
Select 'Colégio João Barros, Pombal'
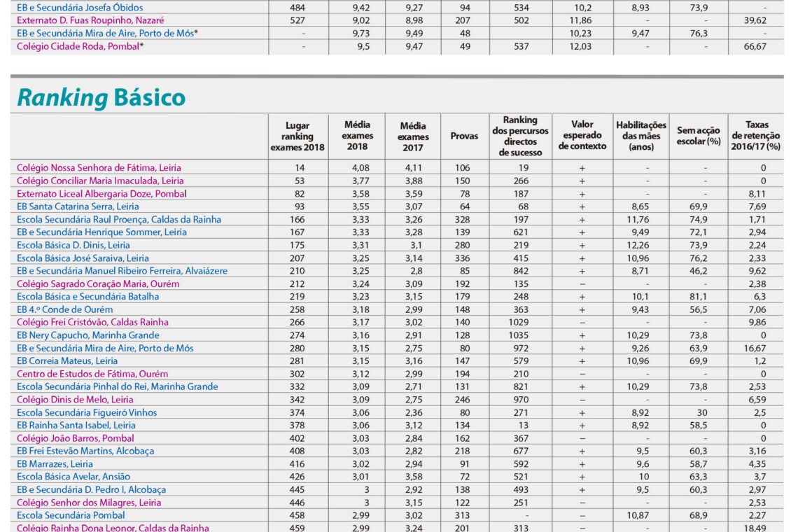[x=76, y=438]
